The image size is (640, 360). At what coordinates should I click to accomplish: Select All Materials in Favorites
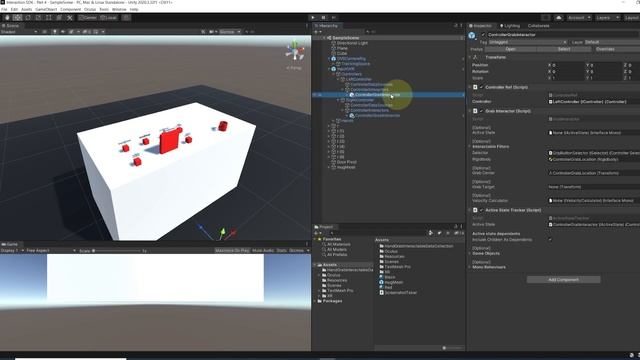tap(338, 244)
